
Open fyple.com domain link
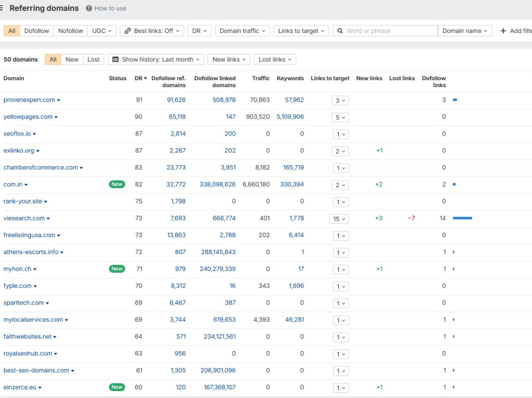click(x=18, y=286)
